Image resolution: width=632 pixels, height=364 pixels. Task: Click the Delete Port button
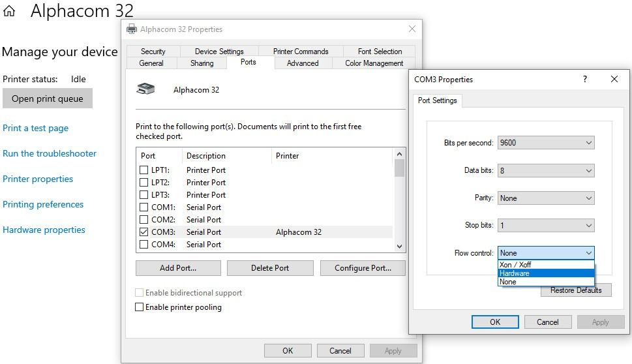pos(270,268)
